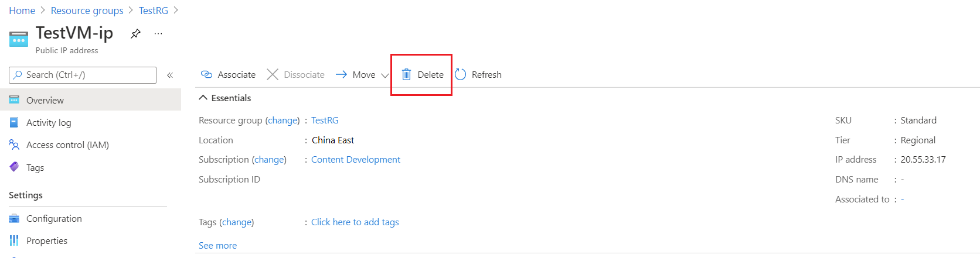
Task: Click the Content Development subscription link
Action: [x=355, y=160]
